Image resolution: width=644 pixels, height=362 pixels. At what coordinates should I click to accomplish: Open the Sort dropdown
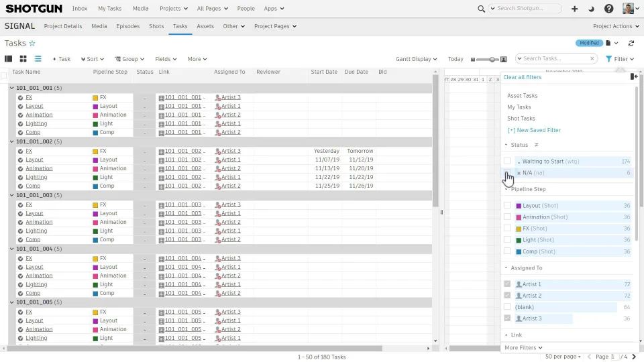pyautogui.click(x=93, y=59)
